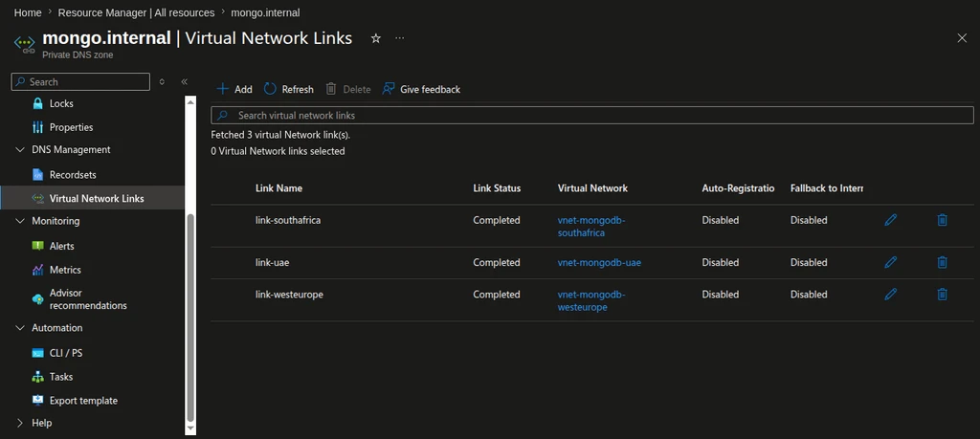Open Metrics under Monitoring

[65, 270]
